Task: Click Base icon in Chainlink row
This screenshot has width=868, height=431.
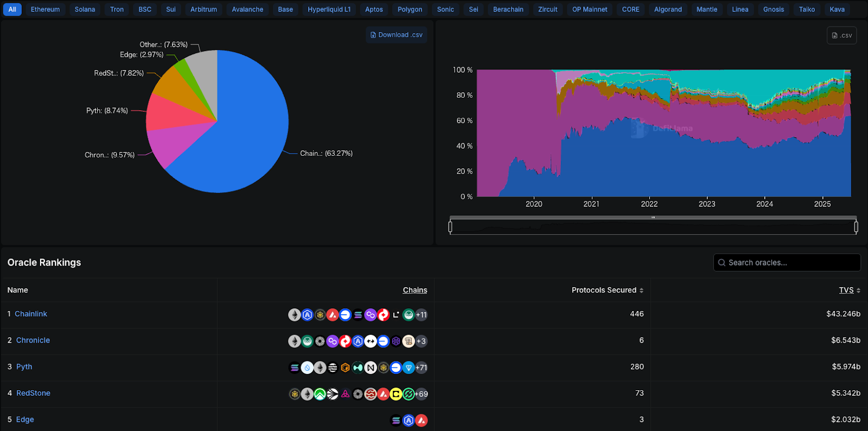Action: tap(345, 315)
